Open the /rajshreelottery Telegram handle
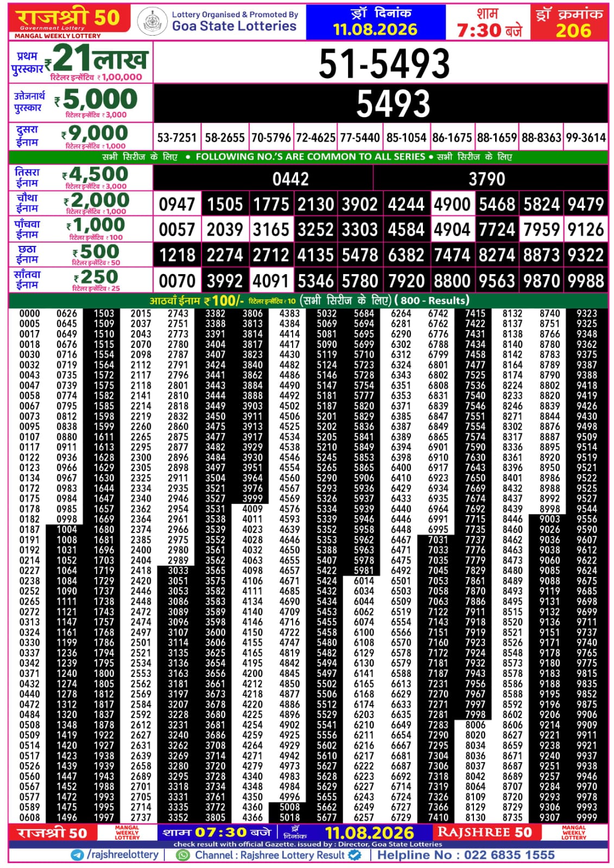Viewport: 614px width, 868px height. (x=123, y=855)
